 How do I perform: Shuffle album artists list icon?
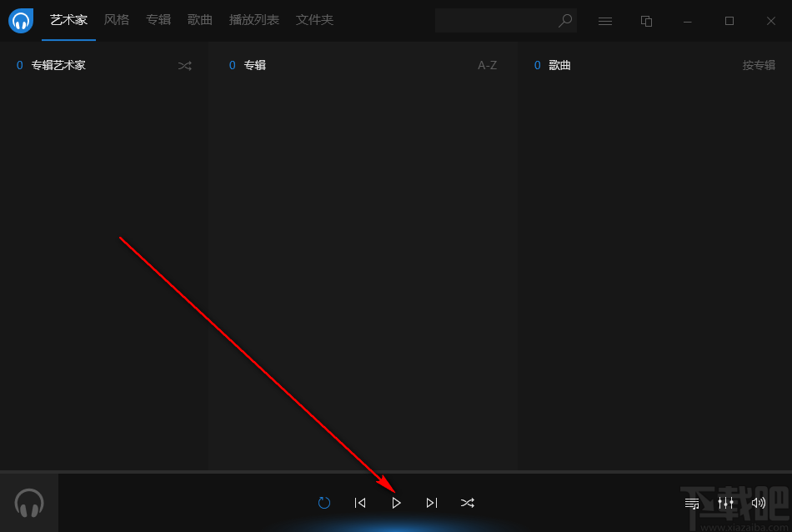click(x=185, y=66)
